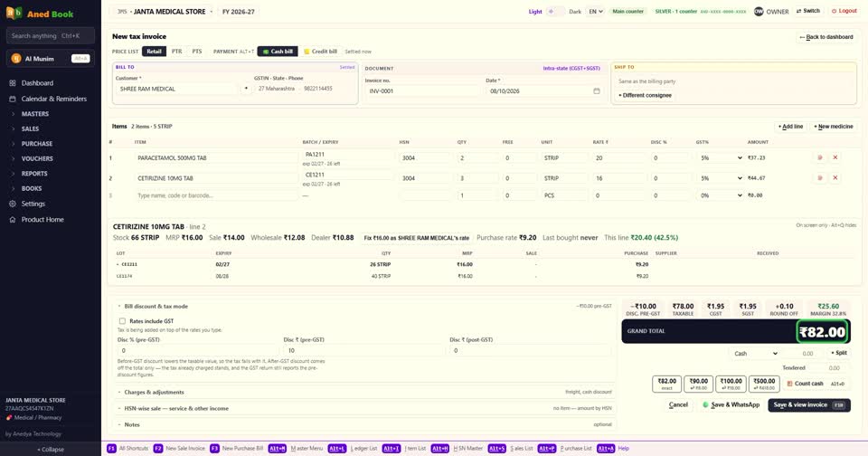Delete the Paracetamol line with X icon

[x=835, y=158]
